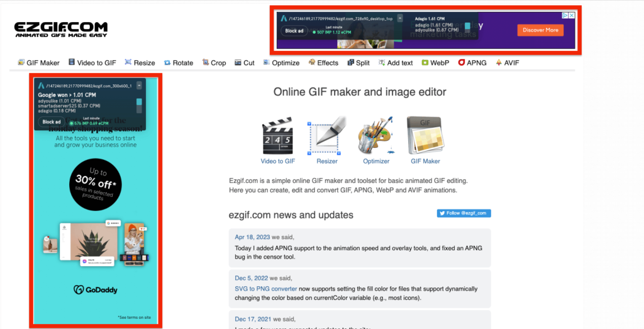The height and width of the screenshot is (329, 644).
Task: Open Video to GIF in the navigation bar
Action: point(92,63)
